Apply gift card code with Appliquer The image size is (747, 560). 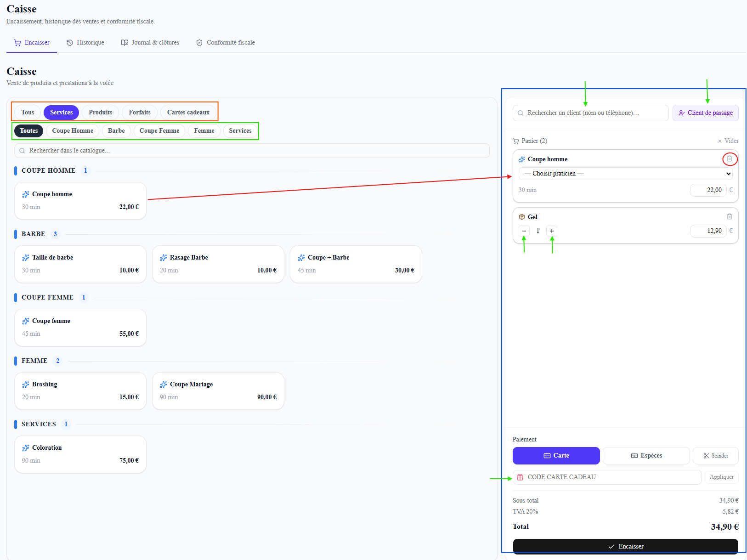click(x=722, y=477)
